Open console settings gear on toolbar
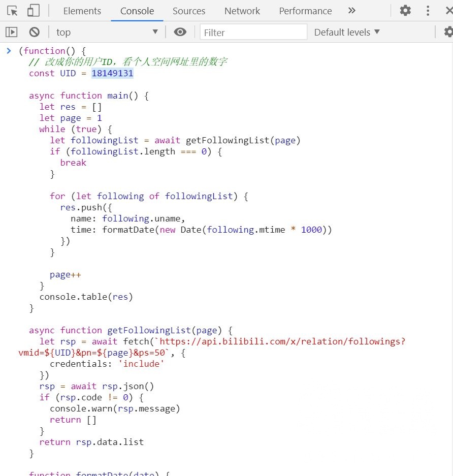453x476 pixels. 449,32
